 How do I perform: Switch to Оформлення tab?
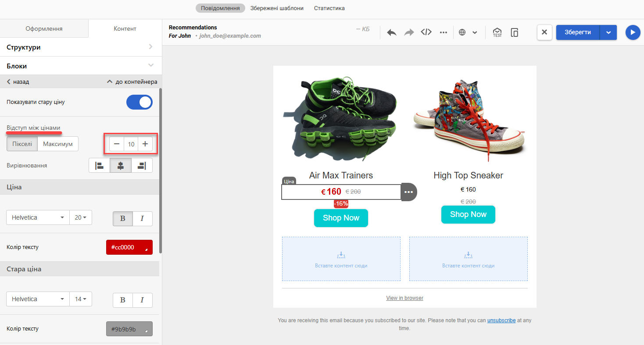[44, 28]
